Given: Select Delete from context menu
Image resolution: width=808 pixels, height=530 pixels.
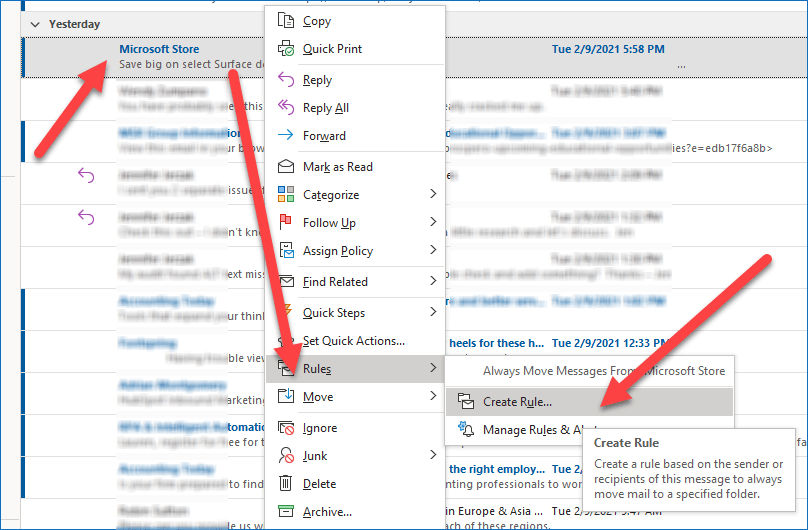Looking at the screenshot, I should tap(355, 484).
